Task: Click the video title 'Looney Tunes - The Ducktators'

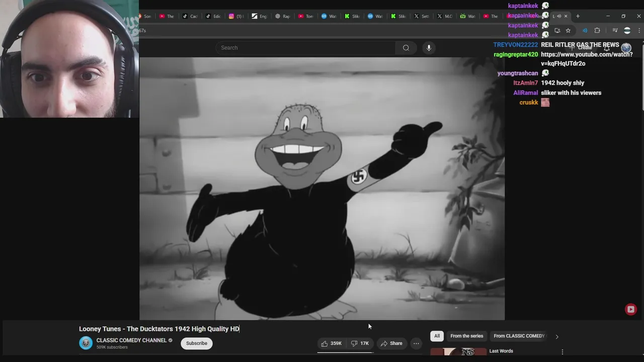Action: (x=159, y=329)
